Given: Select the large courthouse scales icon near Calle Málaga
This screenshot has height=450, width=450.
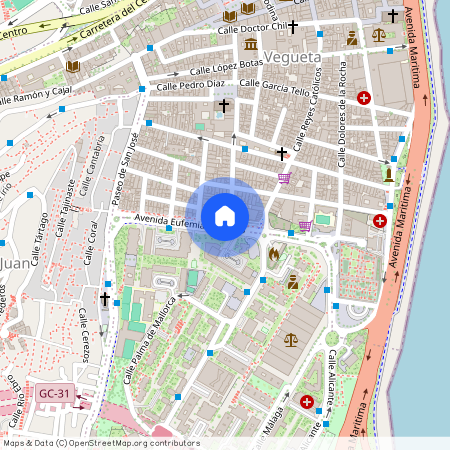Looking at the screenshot, I should click(291, 340).
